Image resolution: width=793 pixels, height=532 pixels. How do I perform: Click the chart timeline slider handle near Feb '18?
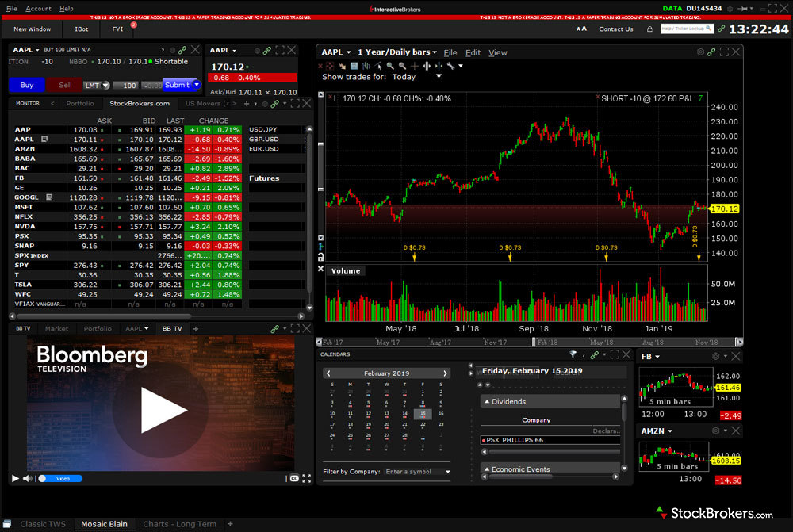[x=534, y=343]
